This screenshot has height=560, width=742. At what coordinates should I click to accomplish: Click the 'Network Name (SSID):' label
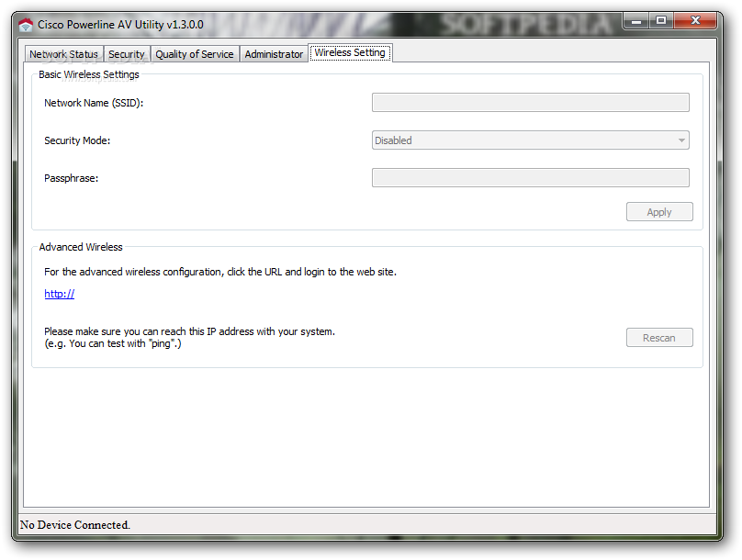tap(94, 103)
